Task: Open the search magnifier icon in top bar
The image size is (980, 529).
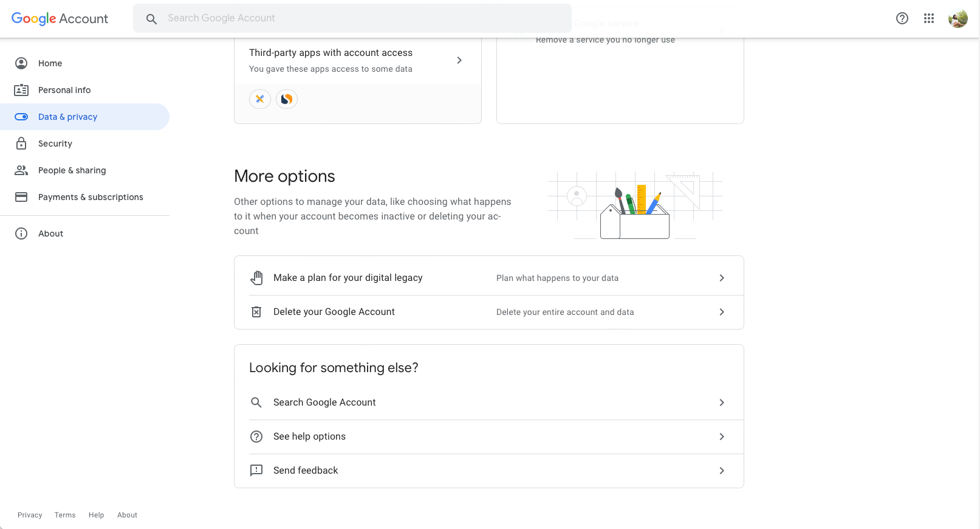Action: [151, 18]
